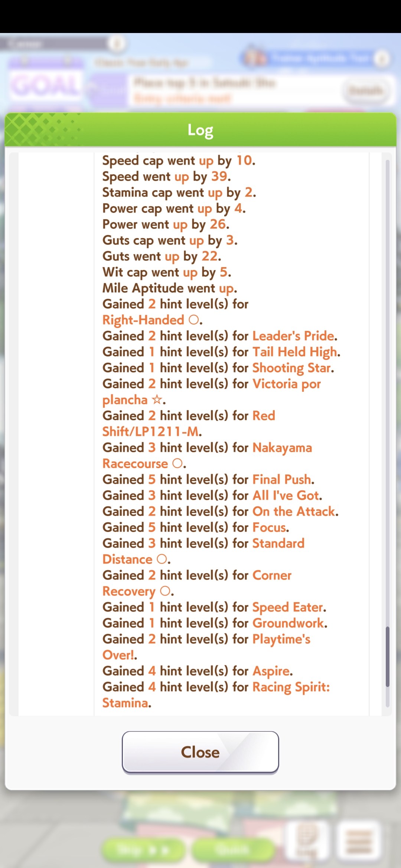Close the Log dialog
401x868 pixels.
tap(200, 752)
